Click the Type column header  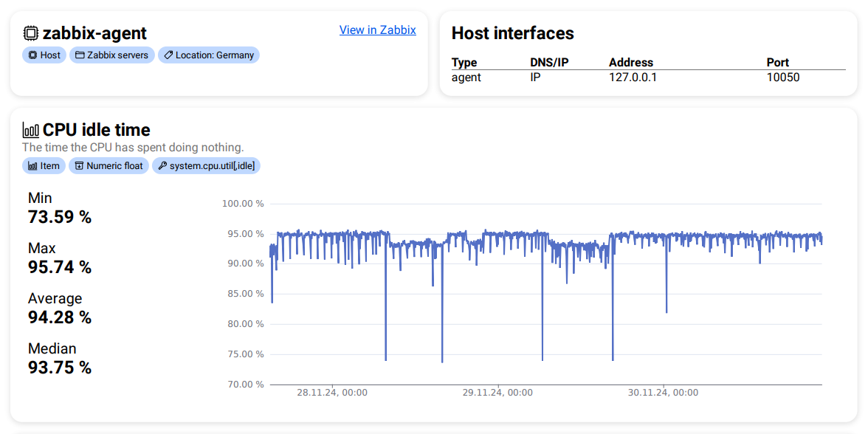coord(464,63)
